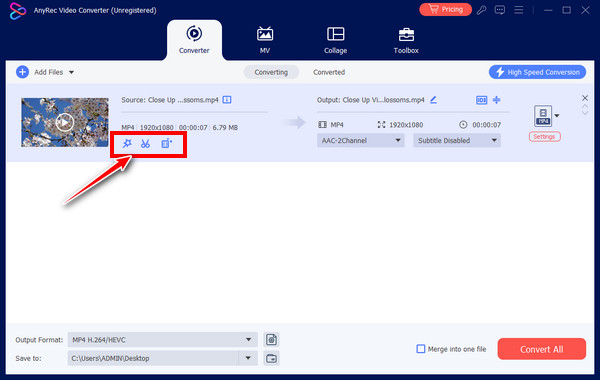The width and height of the screenshot is (600, 380).
Task: Click the output resolution 1920x1080 value
Action: [406, 125]
